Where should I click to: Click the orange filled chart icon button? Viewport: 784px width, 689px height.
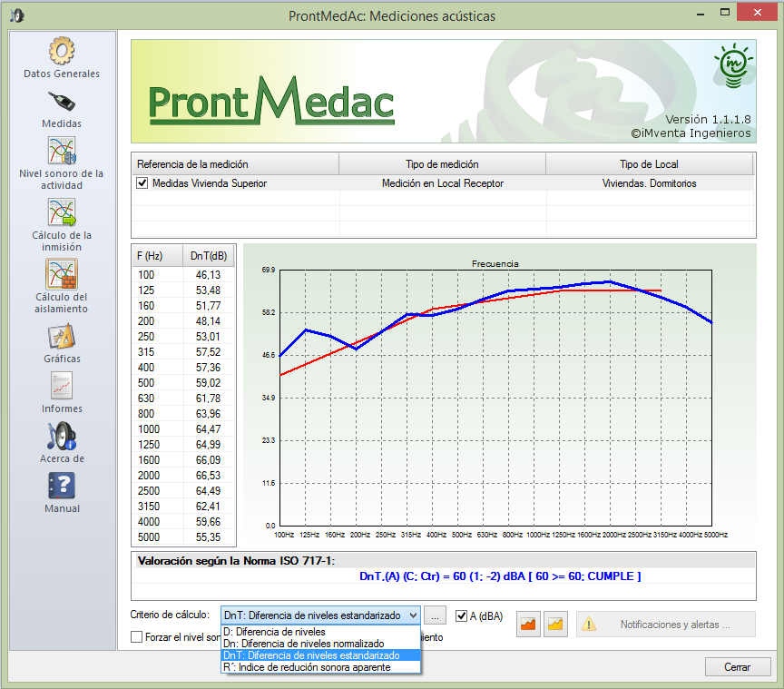coord(528,624)
